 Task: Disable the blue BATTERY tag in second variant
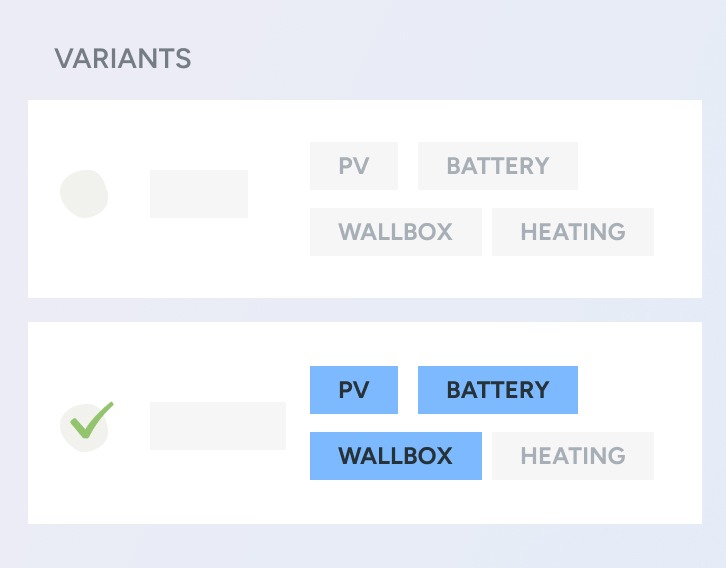point(497,390)
